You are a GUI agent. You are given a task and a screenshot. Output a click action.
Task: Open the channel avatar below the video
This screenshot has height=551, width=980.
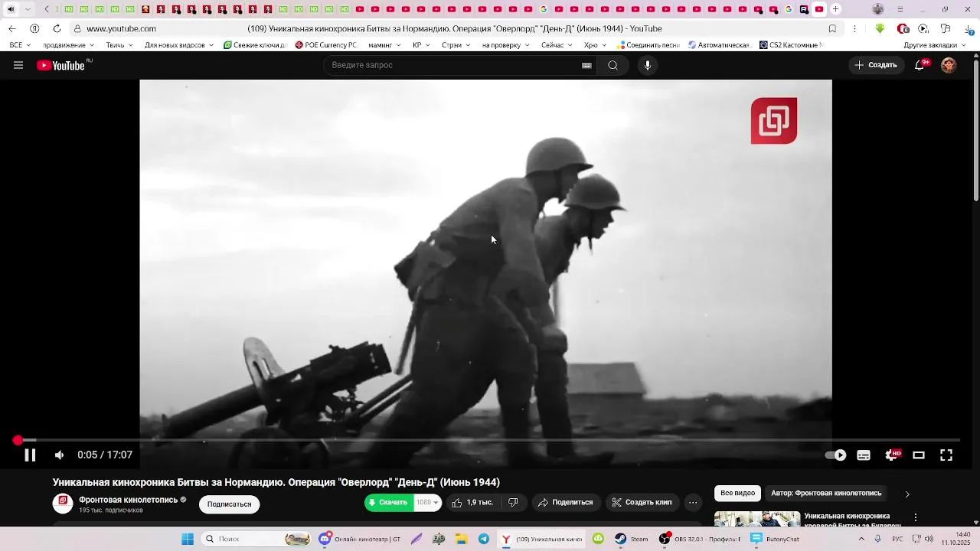63,504
